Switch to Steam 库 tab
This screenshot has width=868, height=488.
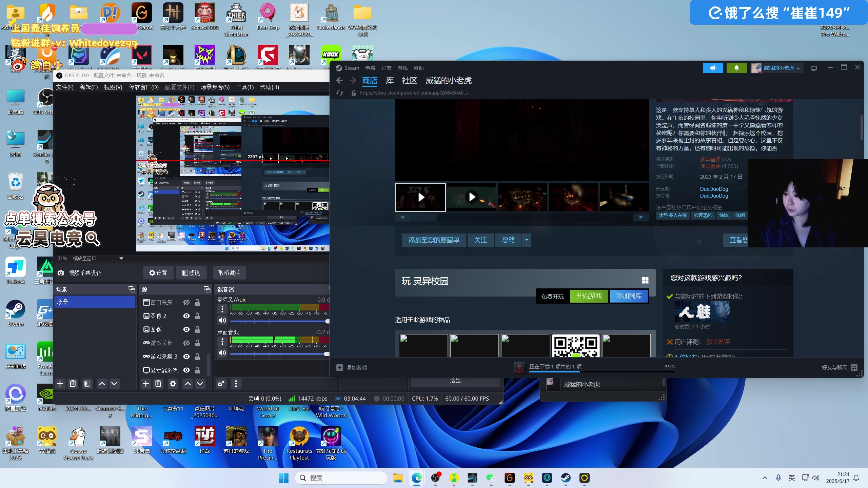pos(390,81)
